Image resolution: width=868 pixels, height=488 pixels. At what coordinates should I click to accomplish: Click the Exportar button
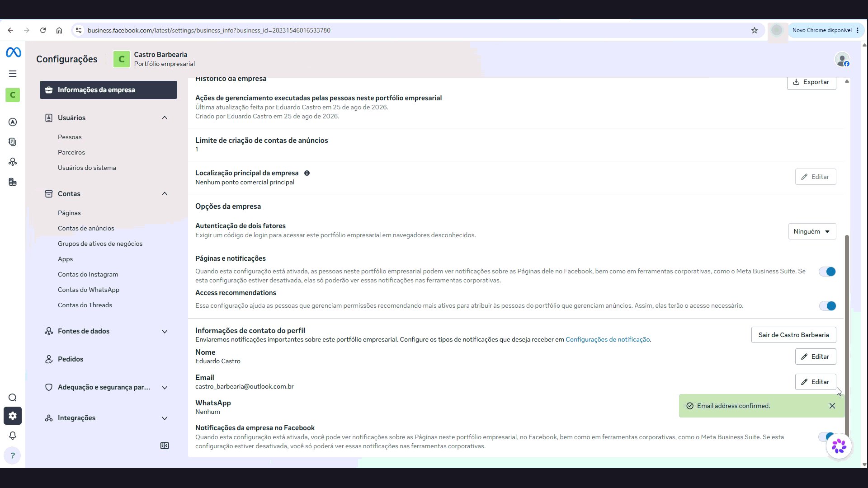click(x=811, y=82)
